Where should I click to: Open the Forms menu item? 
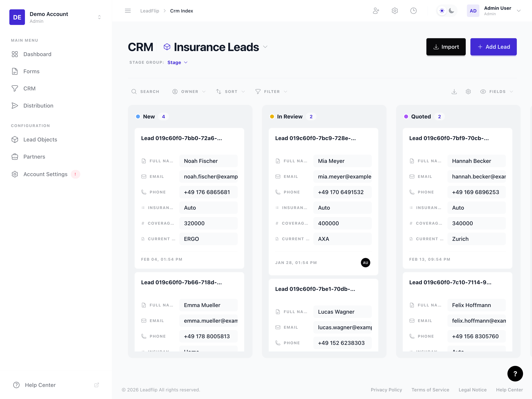pyautogui.click(x=31, y=71)
